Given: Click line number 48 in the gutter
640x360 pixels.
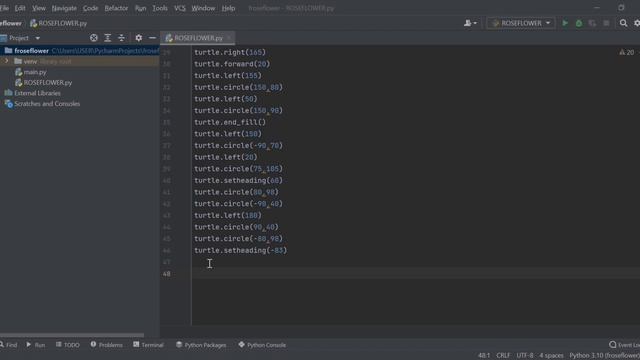Looking at the screenshot, I should (167, 273).
